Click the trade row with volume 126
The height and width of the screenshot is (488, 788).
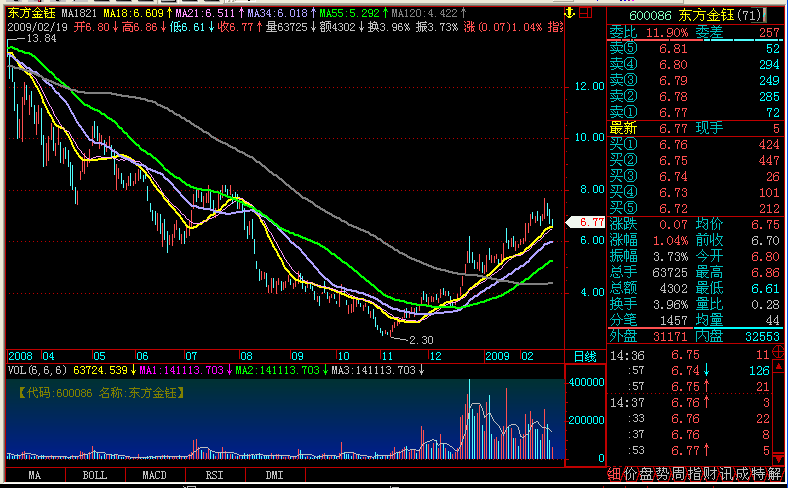[x=690, y=371]
